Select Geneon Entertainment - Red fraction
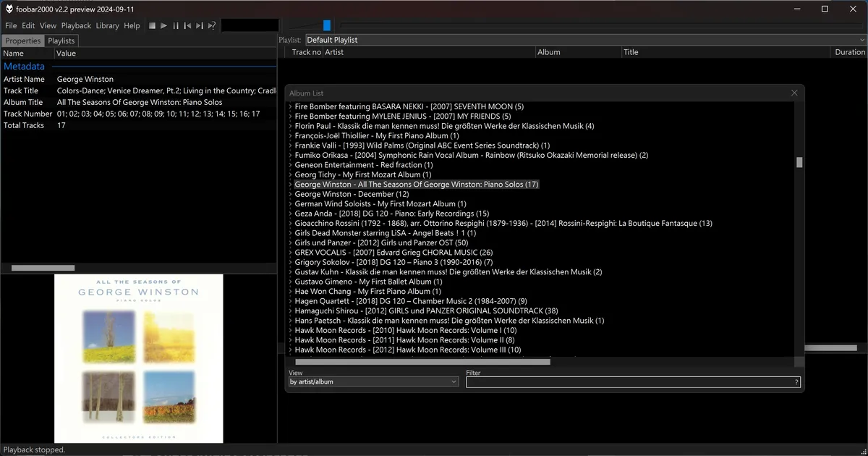The width and height of the screenshot is (868, 456). pos(364,165)
